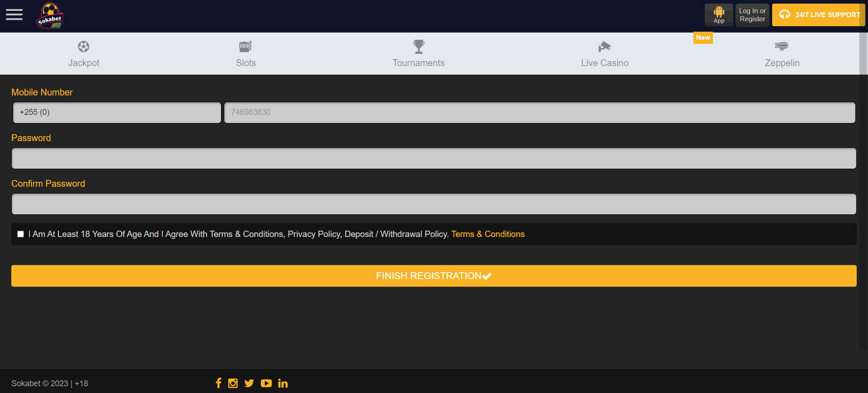Open Sokabet Facebook page
The width and height of the screenshot is (868, 393).
[218, 383]
